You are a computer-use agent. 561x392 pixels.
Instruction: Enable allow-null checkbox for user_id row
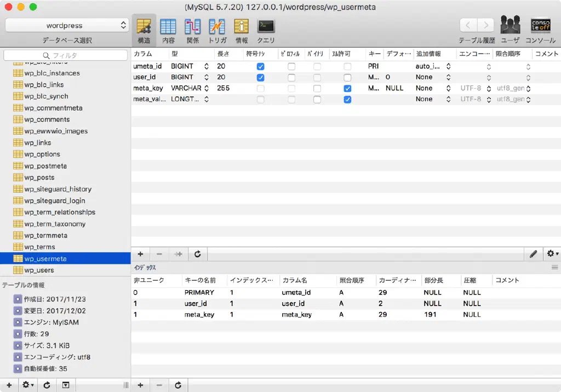click(x=347, y=78)
